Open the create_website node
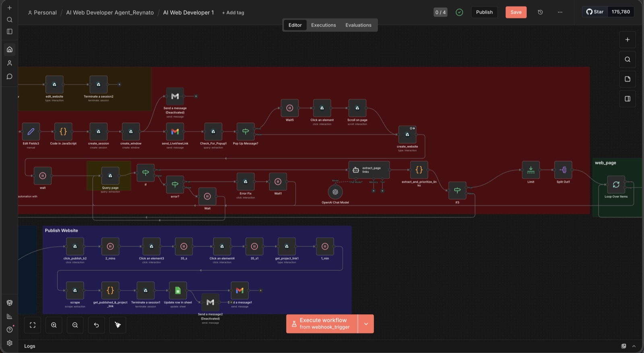The width and height of the screenshot is (644, 353). [x=407, y=135]
